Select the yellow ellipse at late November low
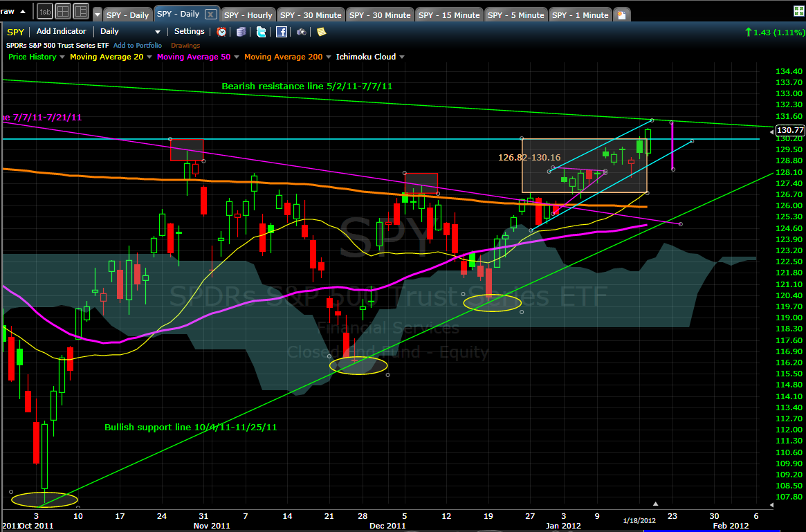The width and height of the screenshot is (806, 532). click(358, 366)
